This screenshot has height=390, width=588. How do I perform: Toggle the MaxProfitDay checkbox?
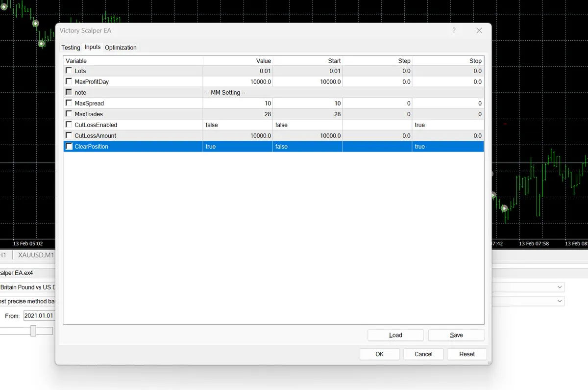click(x=69, y=81)
